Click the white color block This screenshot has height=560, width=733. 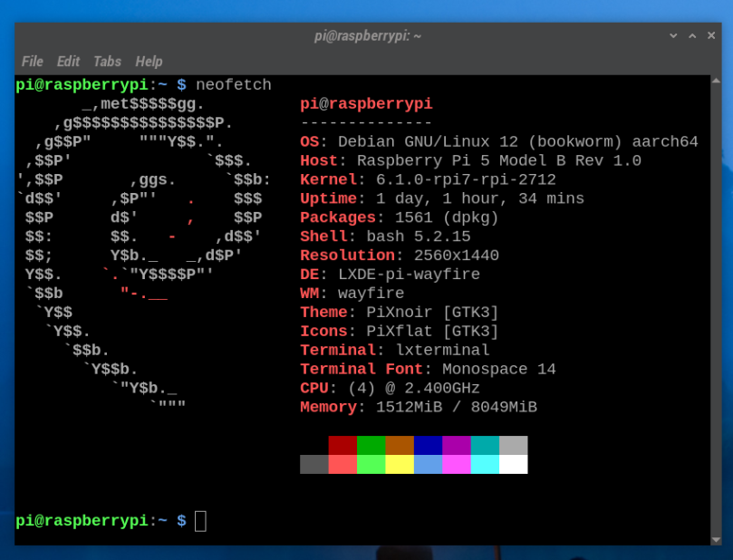coord(514,464)
